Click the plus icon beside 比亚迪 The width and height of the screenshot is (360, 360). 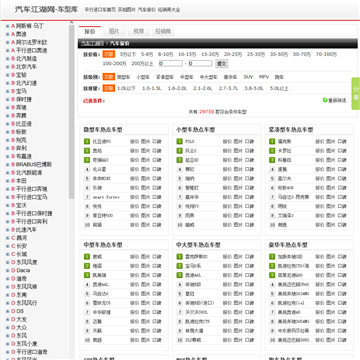[x=8, y=124]
